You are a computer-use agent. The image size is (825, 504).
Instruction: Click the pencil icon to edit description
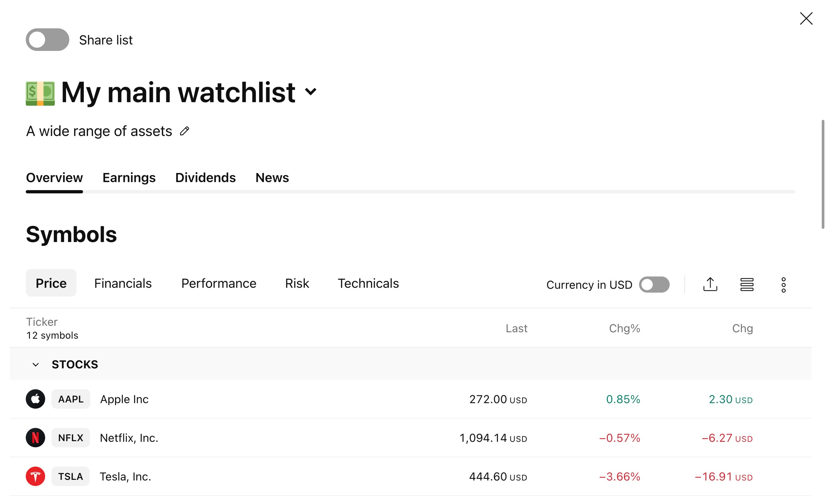pyautogui.click(x=184, y=131)
